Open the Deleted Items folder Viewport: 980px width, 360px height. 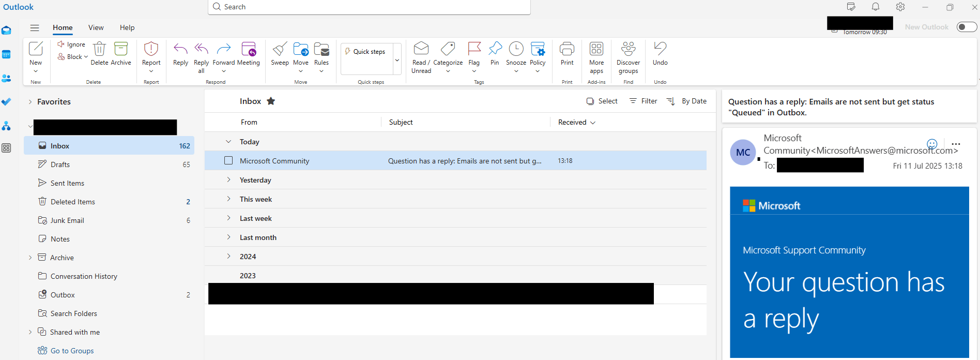point(109,202)
